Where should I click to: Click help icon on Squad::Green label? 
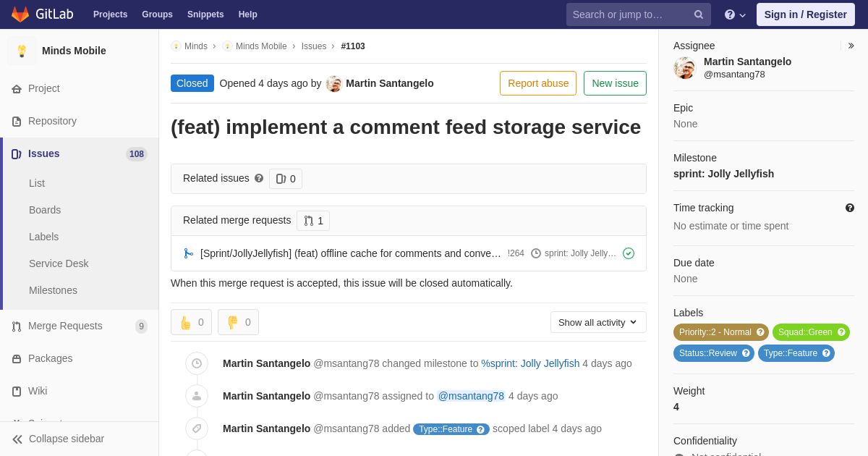(x=841, y=332)
